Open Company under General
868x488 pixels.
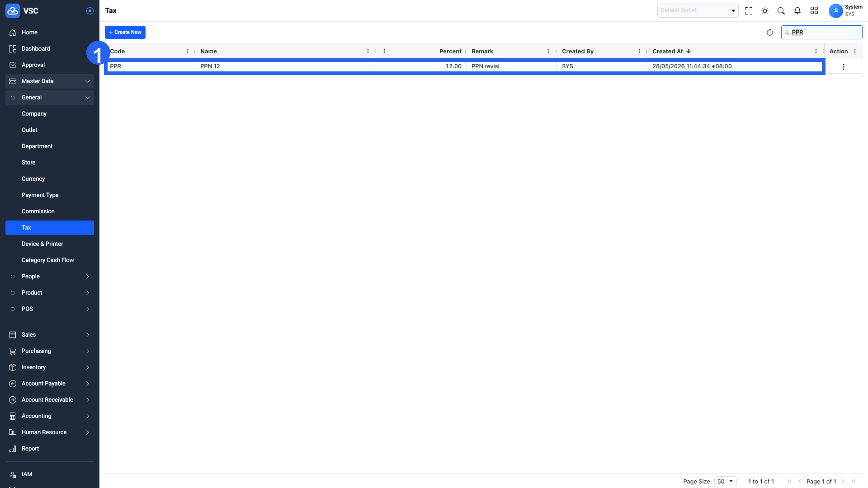50,114
